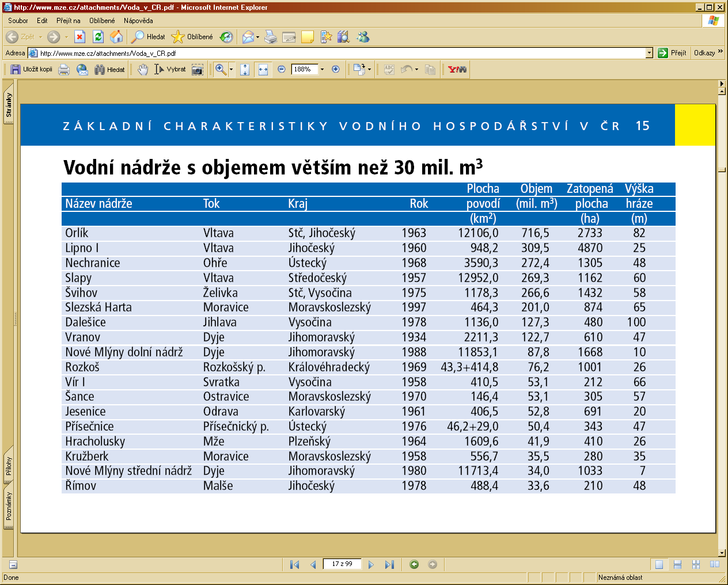The height and width of the screenshot is (585, 728).
Task: Click the IE Forward arrow button
Action: click(x=54, y=37)
